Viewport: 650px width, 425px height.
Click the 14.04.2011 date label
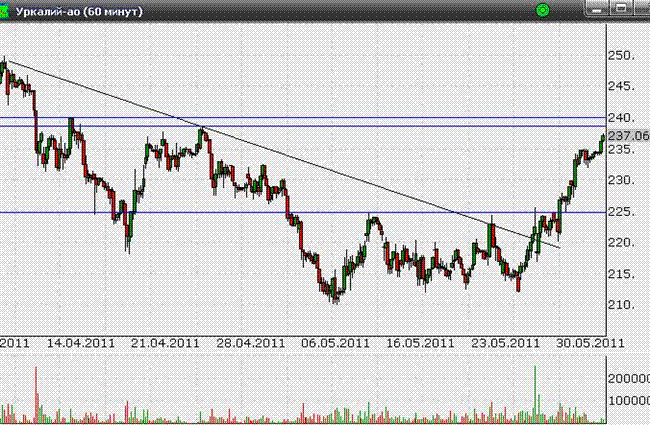[x=81, y=343]
